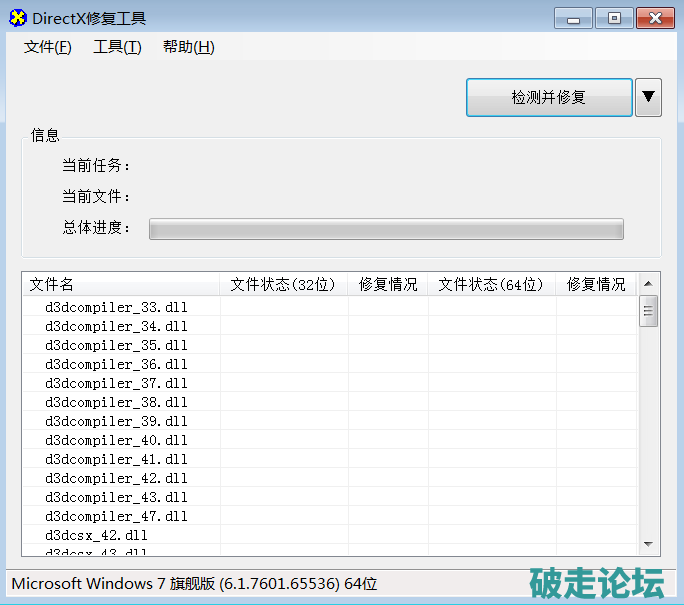This screenshot has width=684, height=605.
Task: Click the 文件状态(32位) column header
Action: [x=283, y=284]
